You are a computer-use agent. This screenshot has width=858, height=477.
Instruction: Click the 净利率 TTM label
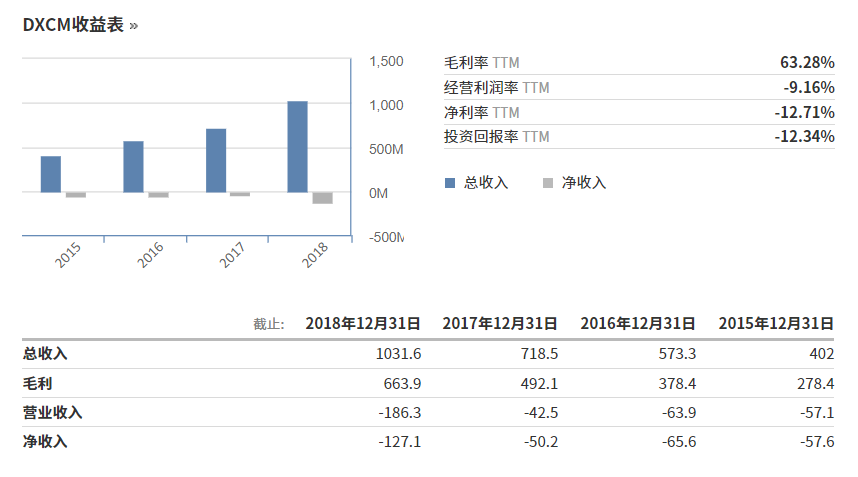482,113
